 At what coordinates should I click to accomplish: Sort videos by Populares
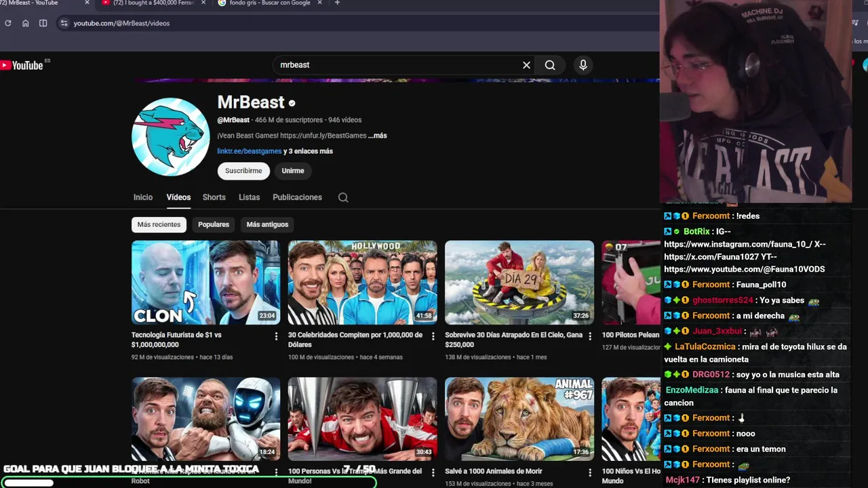tap(214, 224)
